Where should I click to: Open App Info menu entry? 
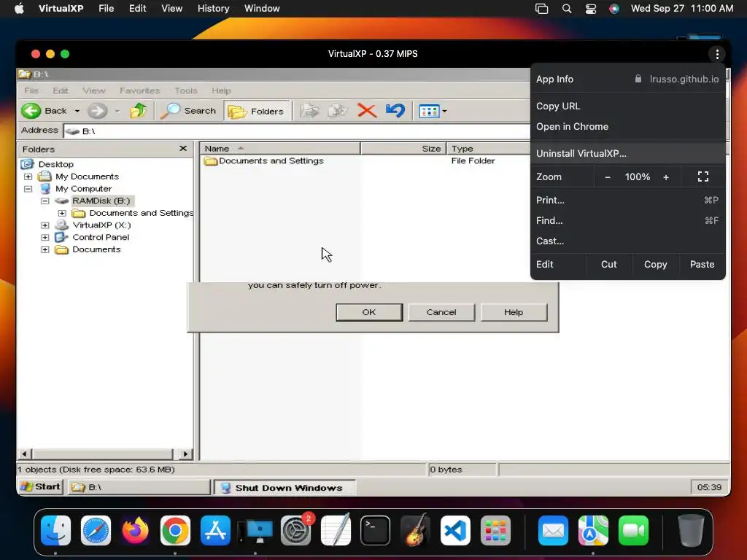tap(627, 79)
